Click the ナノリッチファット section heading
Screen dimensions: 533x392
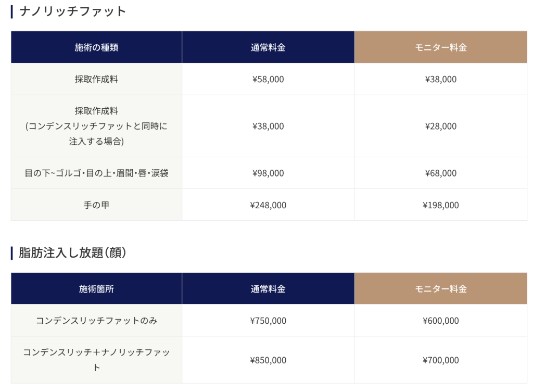click(72, 11)
